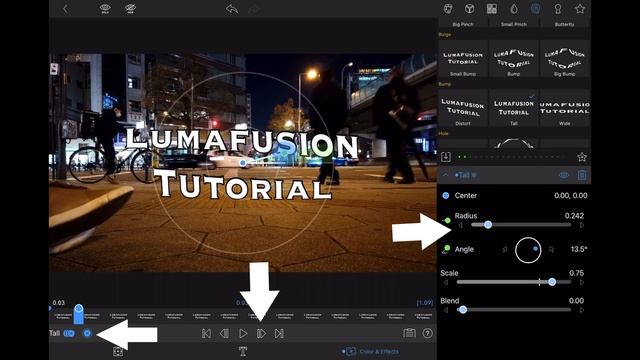640x360 pixels.
Task: Play the preview
Action: tap(243, 333)
